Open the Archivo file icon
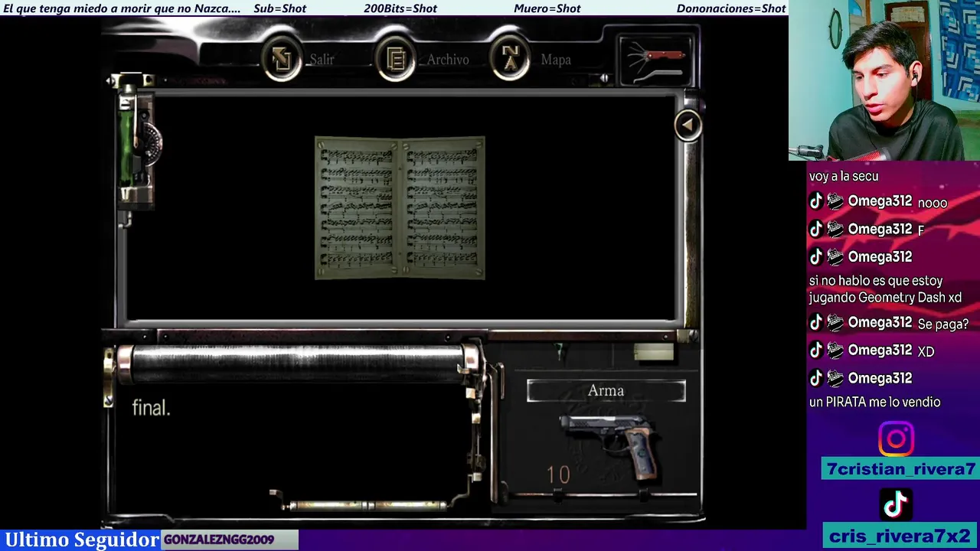 click(x=396, y=59)
